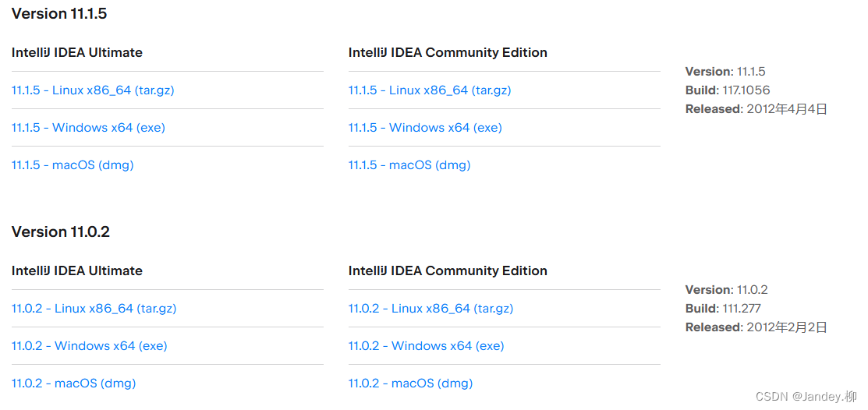
Task: Download Community Edition 11.1.5 macOS dmg
Action: coord(409,165)
